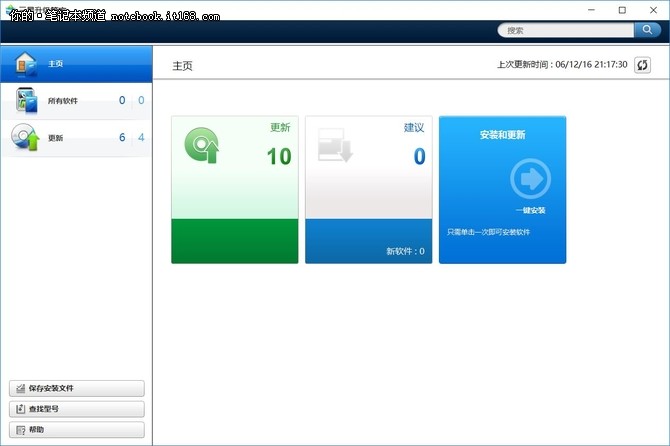Click the 更新 disc icon in sidebar
The image size is (670, 446).
pos(25,138)
